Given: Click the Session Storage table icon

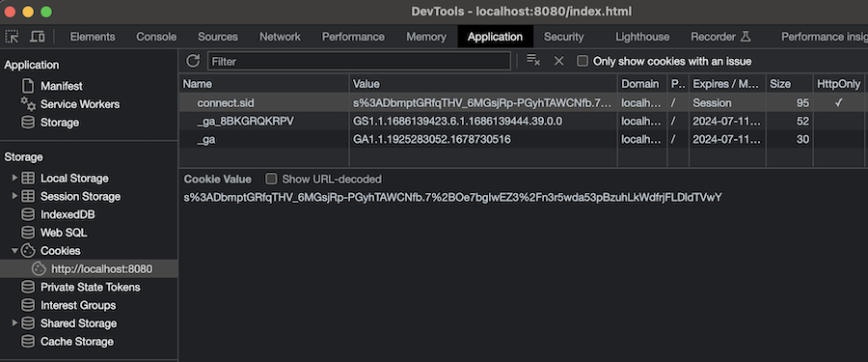Looking at the screenshot, I should tap(28, 196).
